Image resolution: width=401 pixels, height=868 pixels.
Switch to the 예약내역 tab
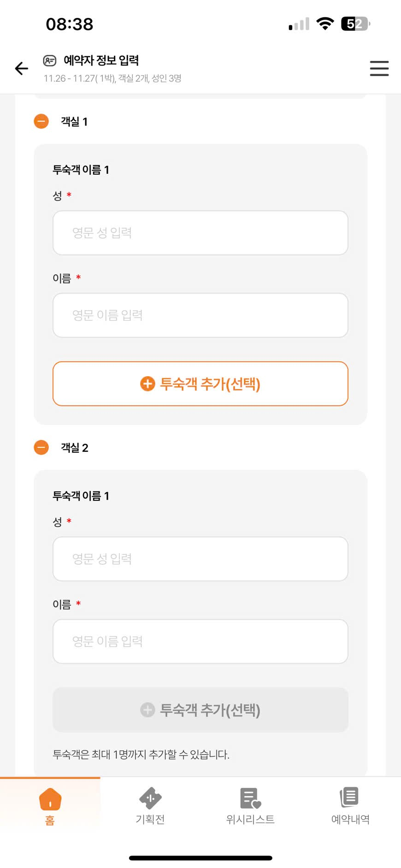350,819
